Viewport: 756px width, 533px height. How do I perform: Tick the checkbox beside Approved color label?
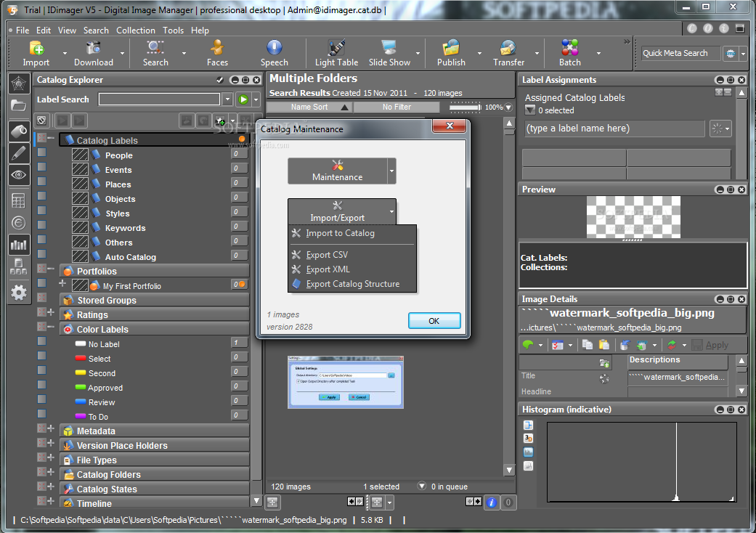(x=42, y=385)
